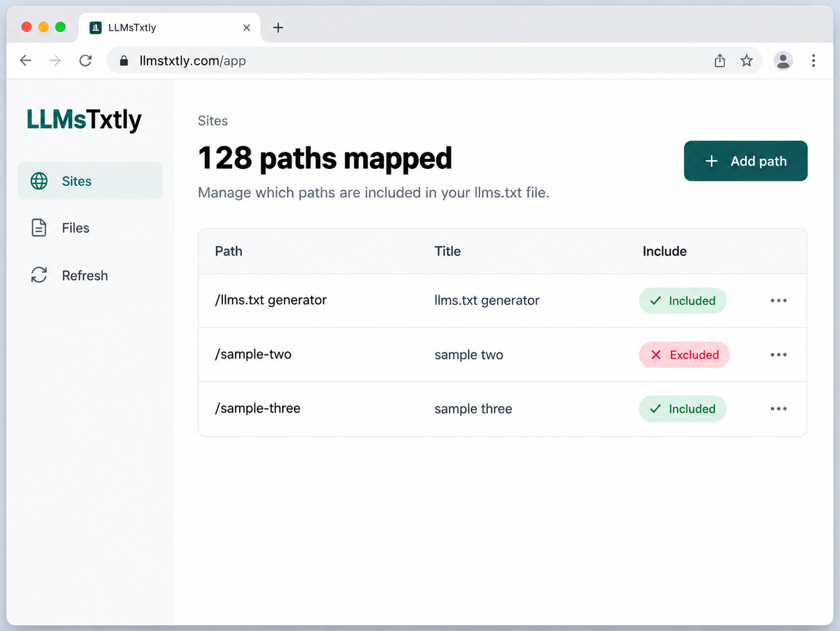Click the Title column header
This screenshot has height=631, width=840.
448,251
